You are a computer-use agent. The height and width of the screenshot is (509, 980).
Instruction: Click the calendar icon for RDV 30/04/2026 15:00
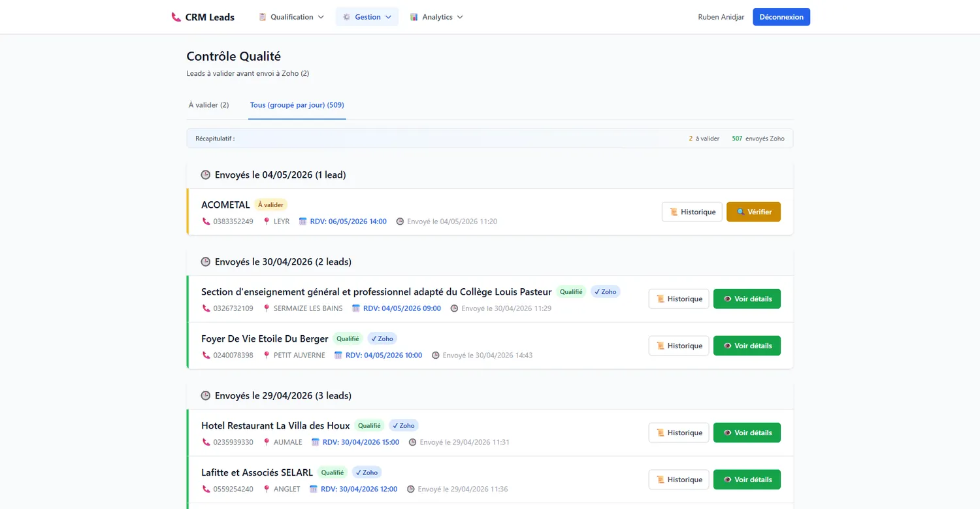[316, 442]
